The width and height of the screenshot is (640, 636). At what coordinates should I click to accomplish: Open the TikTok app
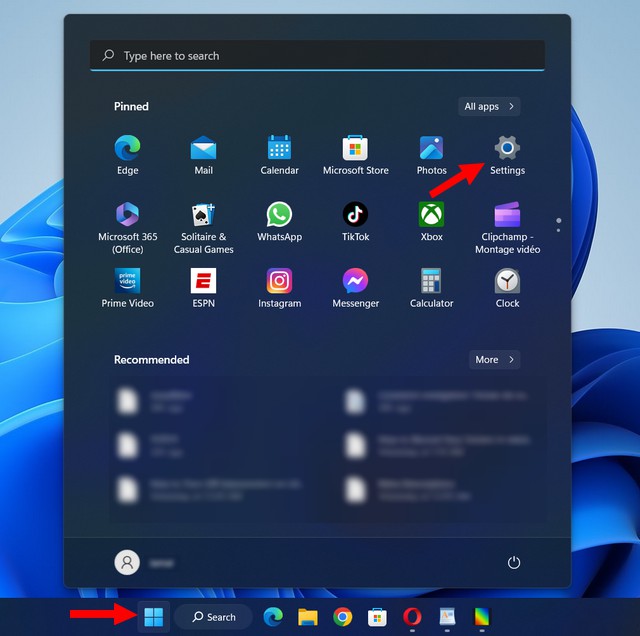356,222
